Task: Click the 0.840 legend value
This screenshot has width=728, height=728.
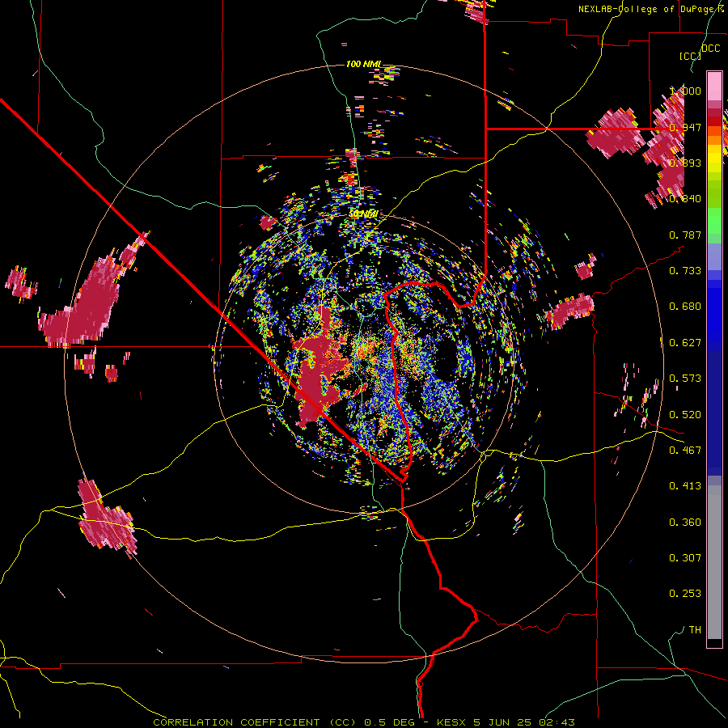Action: [685, 198]
